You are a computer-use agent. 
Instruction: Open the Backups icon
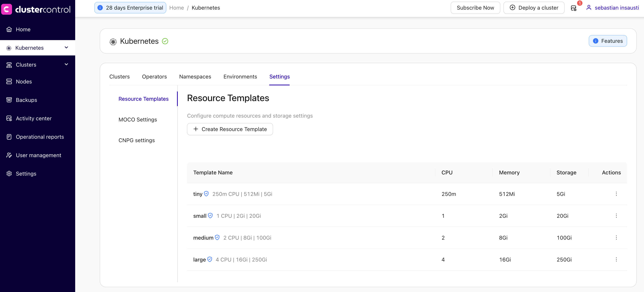[x=9, y=100]
